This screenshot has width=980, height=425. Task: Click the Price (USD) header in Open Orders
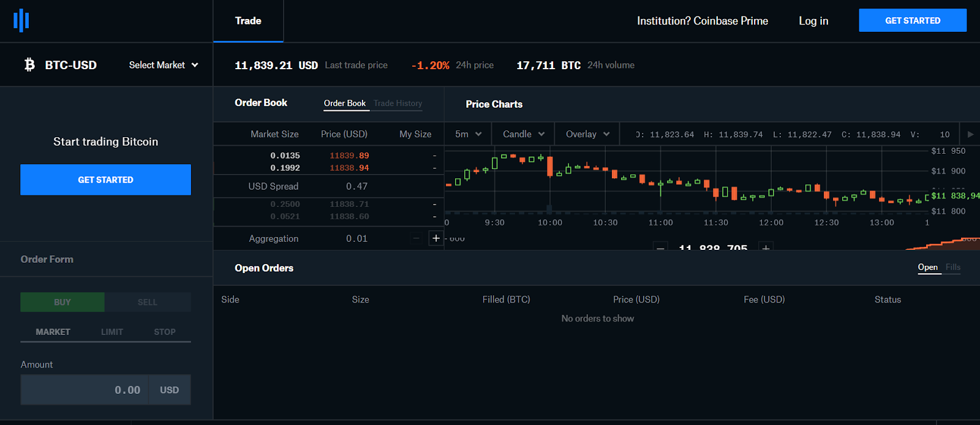pos(636,299)
